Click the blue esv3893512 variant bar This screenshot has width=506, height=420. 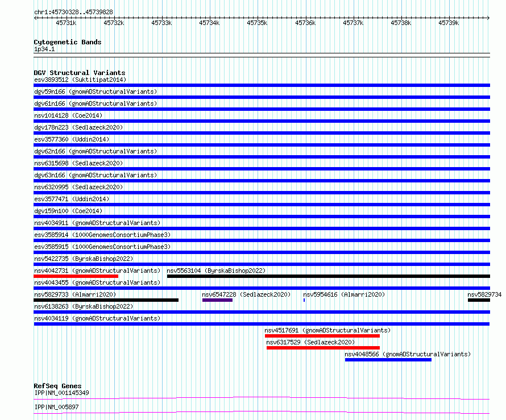[262, 85]
